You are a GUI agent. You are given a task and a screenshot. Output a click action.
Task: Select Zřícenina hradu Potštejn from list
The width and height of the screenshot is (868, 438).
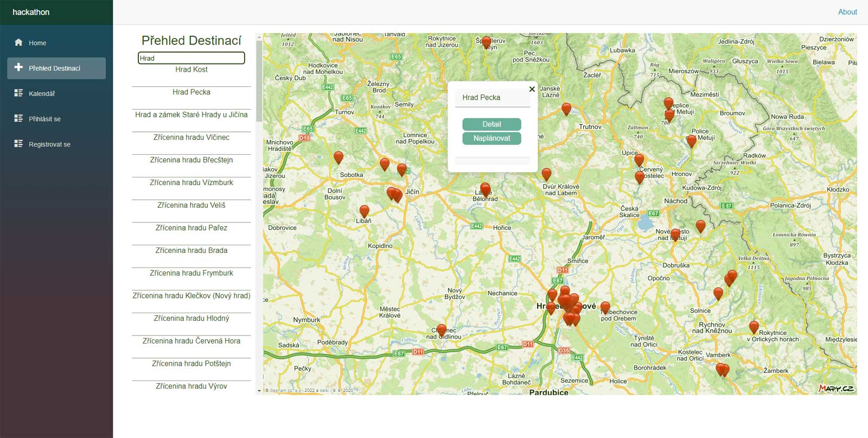[191, 364]
